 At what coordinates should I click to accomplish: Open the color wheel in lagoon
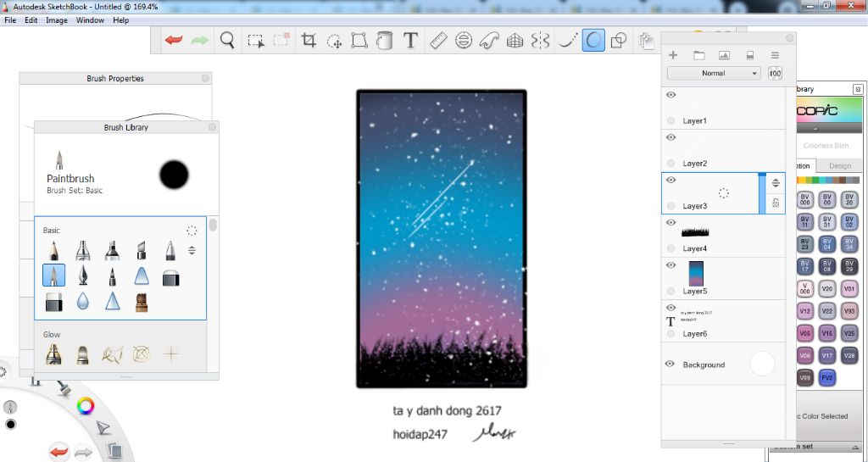coord(86,406)
